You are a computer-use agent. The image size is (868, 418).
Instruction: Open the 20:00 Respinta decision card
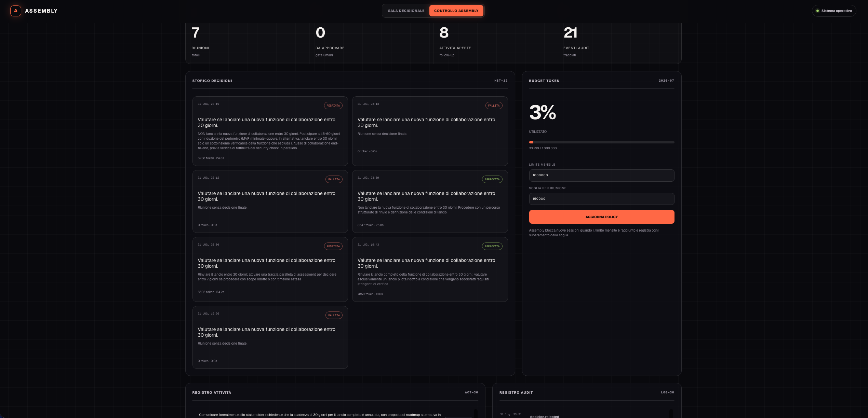[270, 269]
